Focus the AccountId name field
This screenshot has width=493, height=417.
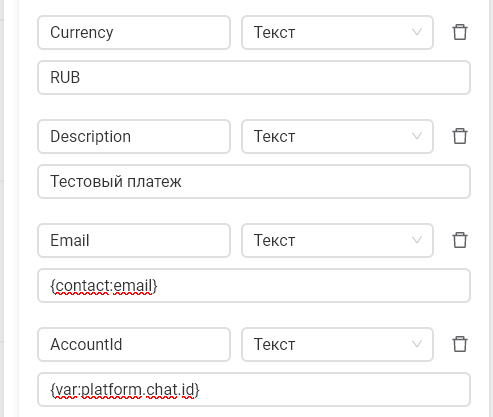pos(134,344)
